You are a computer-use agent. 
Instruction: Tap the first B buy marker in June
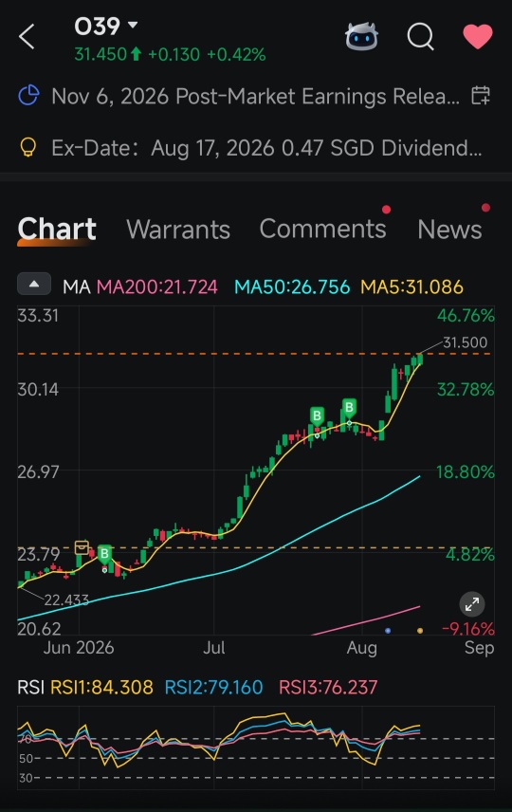[104, 554]
